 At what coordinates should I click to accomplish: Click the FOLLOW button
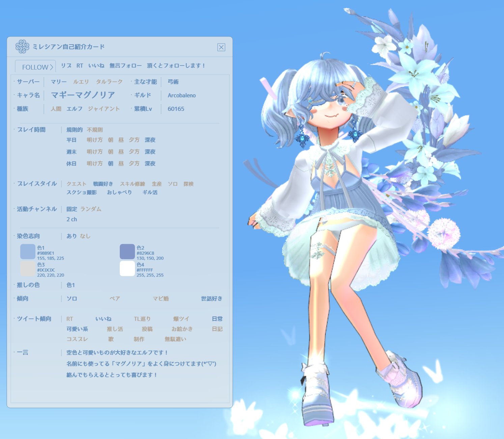[x=35, y=67]
